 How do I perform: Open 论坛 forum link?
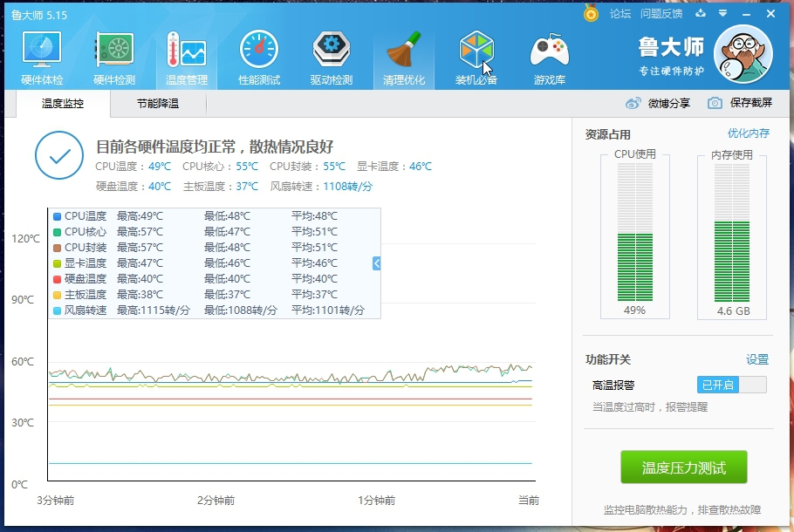[x=620, y=14]
